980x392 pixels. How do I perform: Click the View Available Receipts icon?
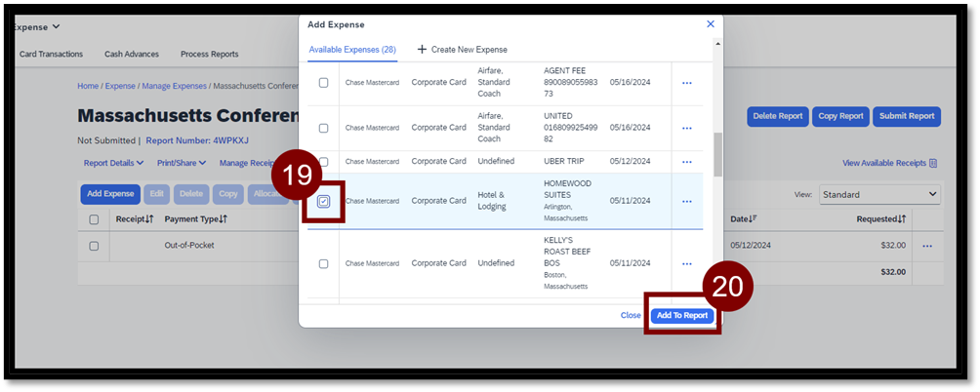pos(933,164)
